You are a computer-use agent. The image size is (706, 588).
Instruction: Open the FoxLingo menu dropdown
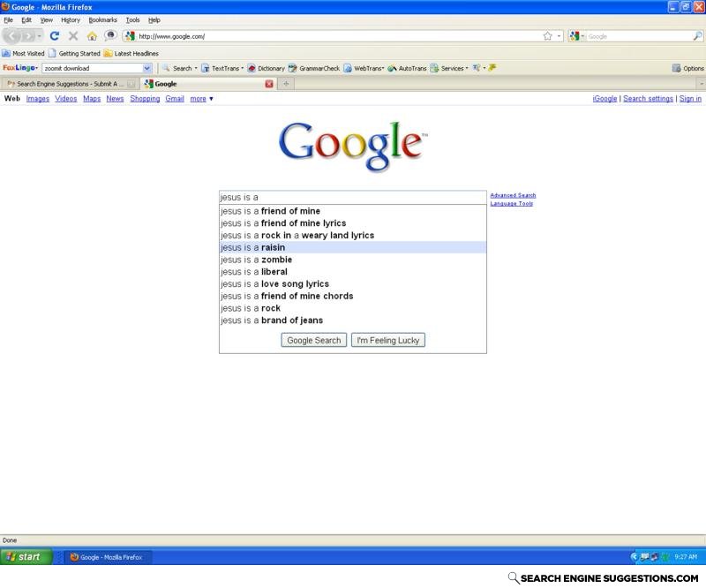20,68
